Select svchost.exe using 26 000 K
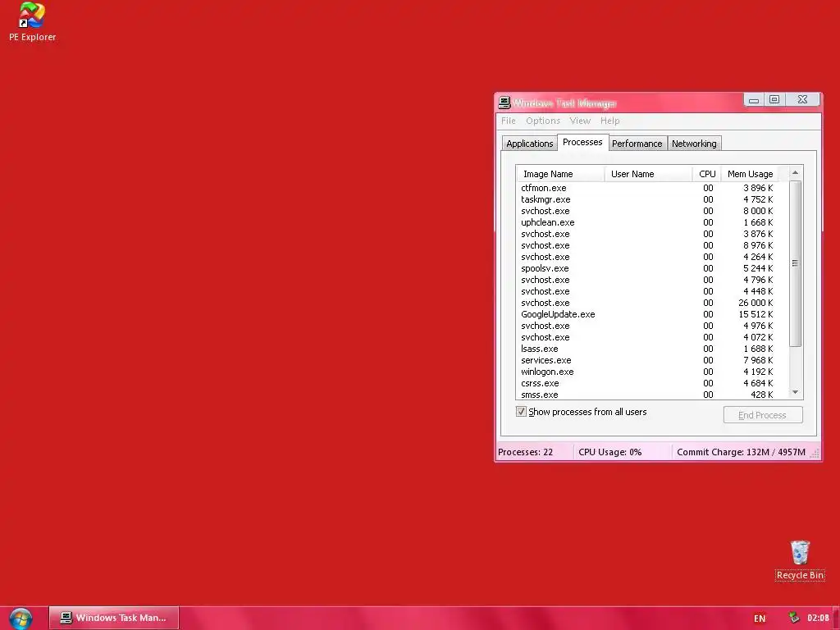 tap(647, 303)
